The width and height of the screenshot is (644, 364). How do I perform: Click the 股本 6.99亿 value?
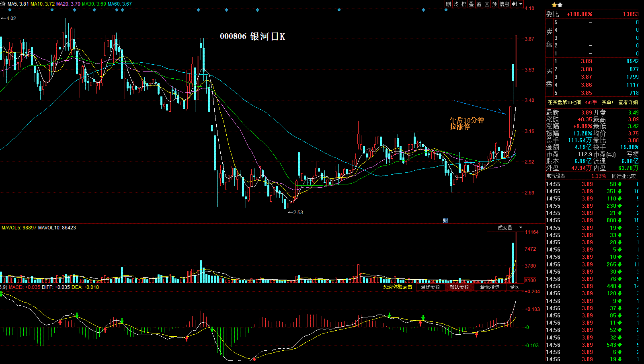[x=583, y=161]
